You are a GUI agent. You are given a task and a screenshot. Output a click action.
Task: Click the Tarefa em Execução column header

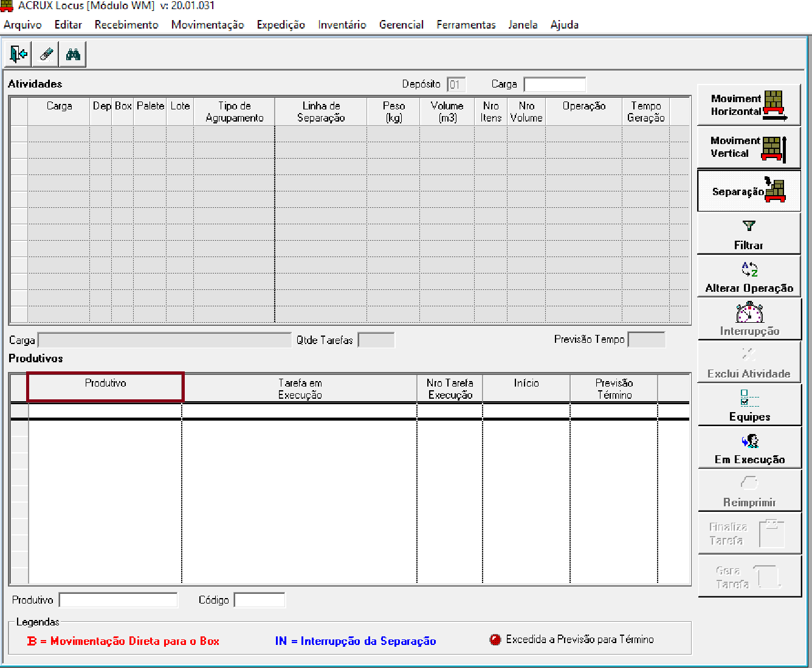coord(300,388)
